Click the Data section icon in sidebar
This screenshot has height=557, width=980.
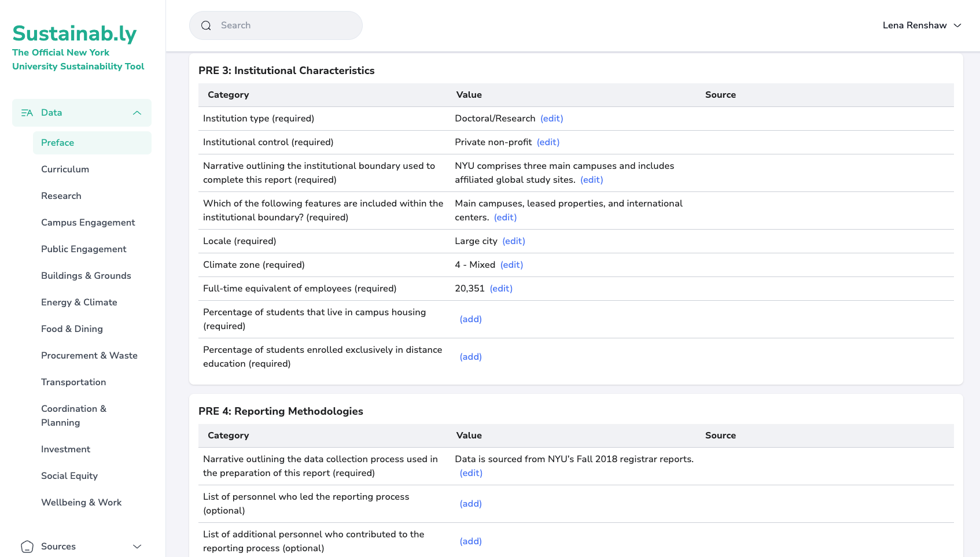coord(27,113)
